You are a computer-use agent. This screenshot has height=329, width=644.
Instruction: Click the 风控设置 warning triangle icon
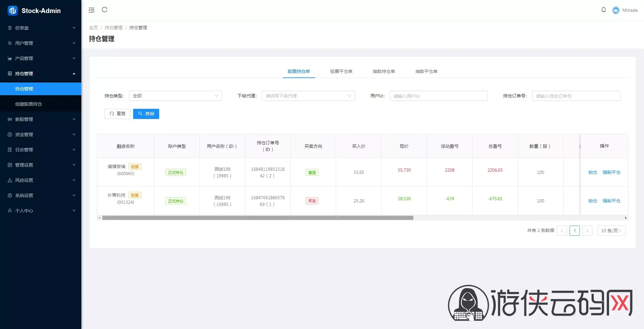click(10, 180)
